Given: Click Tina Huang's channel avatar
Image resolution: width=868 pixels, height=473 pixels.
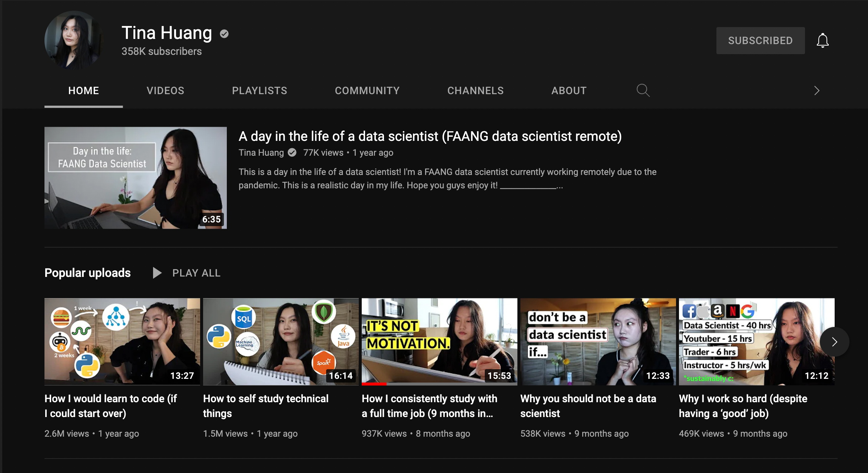Looking at the screenshot, I should [73, 40].
